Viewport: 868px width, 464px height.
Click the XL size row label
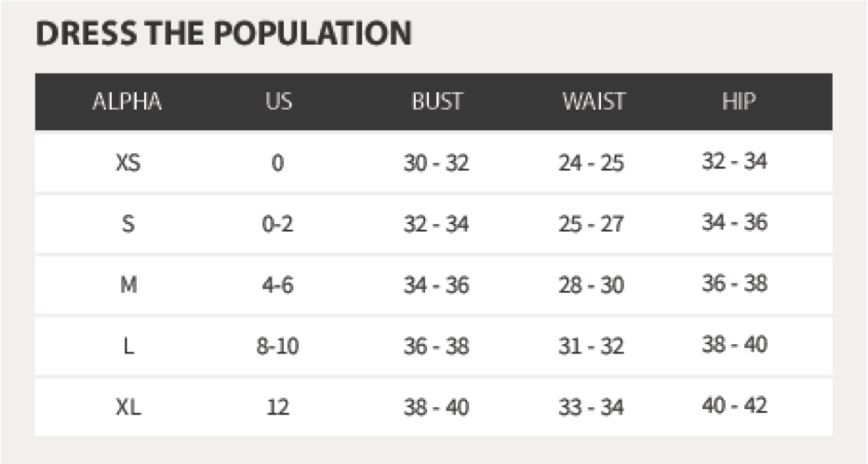coord(127,406)
